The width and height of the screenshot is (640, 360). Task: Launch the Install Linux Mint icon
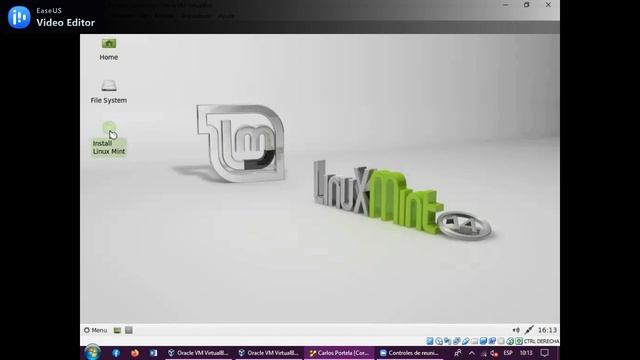pos(109,140)
